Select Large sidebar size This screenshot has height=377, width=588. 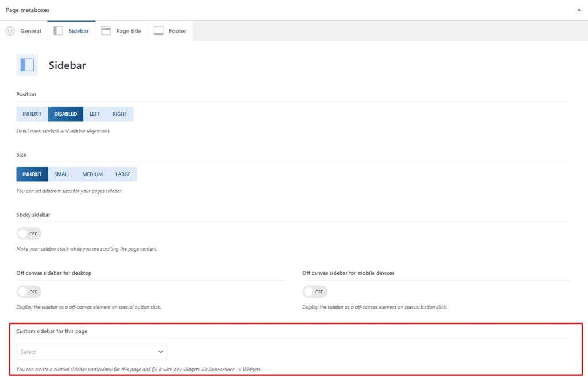(123, 174)
